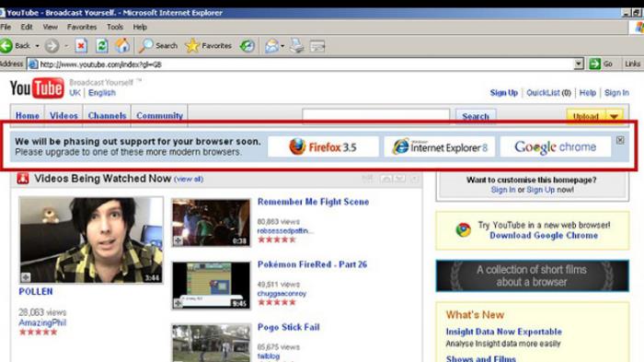Open the History toolbar icon
This screenshot has width=644, height=362.
click(247, 46)
